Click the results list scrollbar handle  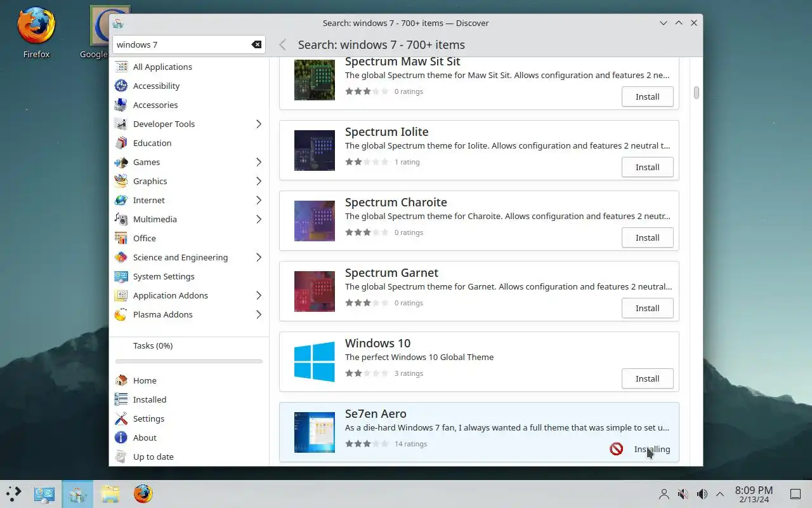click(x=696, y=93)
